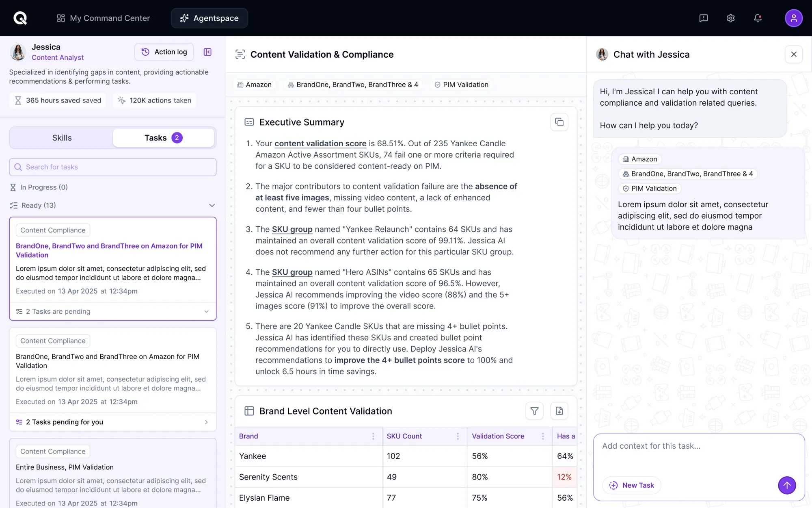The height and width of the screenshot is (508, 812).
Task: Click the second card's Content Compliance tag
Action: (x=53, y=341)
